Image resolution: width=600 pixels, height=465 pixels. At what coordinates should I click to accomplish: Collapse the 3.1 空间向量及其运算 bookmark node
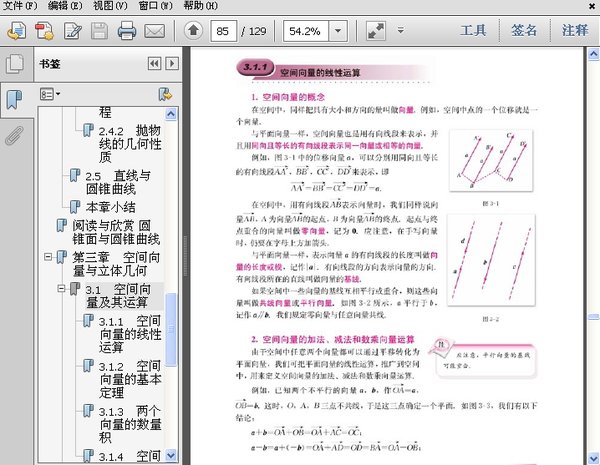[x=60, y=290]
